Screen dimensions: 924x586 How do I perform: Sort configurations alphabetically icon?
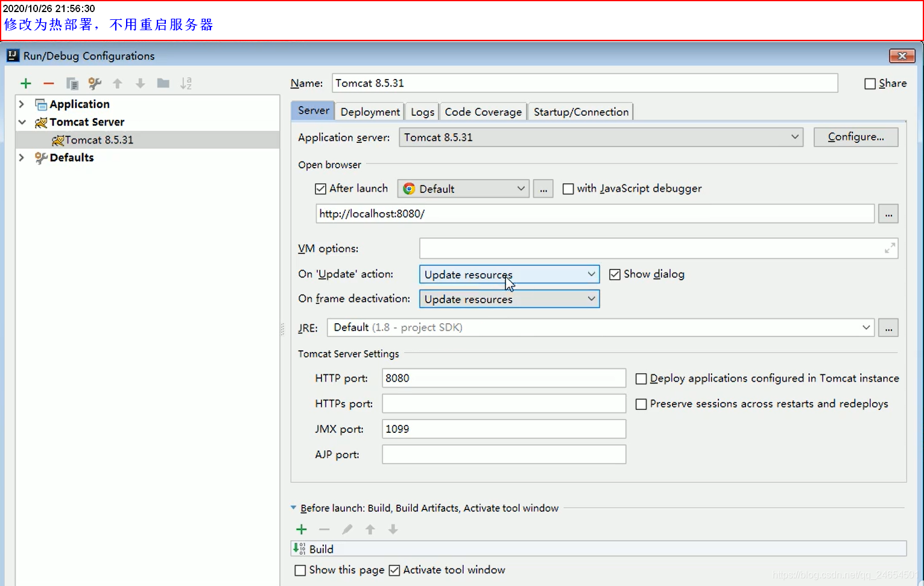[186, 83]
